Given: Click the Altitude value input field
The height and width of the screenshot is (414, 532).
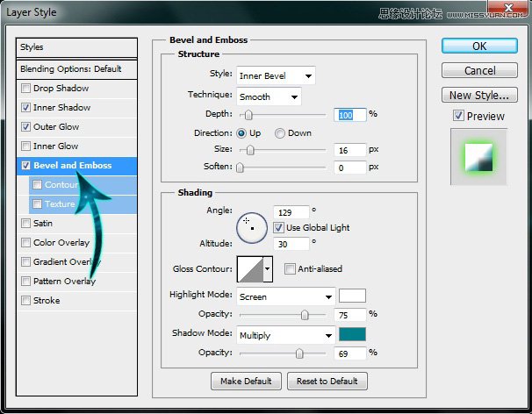Looking at the screenshot, I should [x=291, y=243].
